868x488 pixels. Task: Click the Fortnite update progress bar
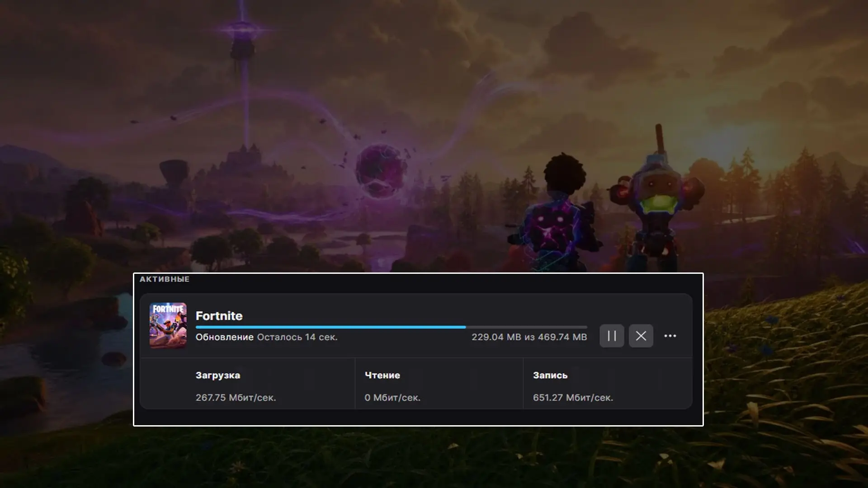(392, 327)
